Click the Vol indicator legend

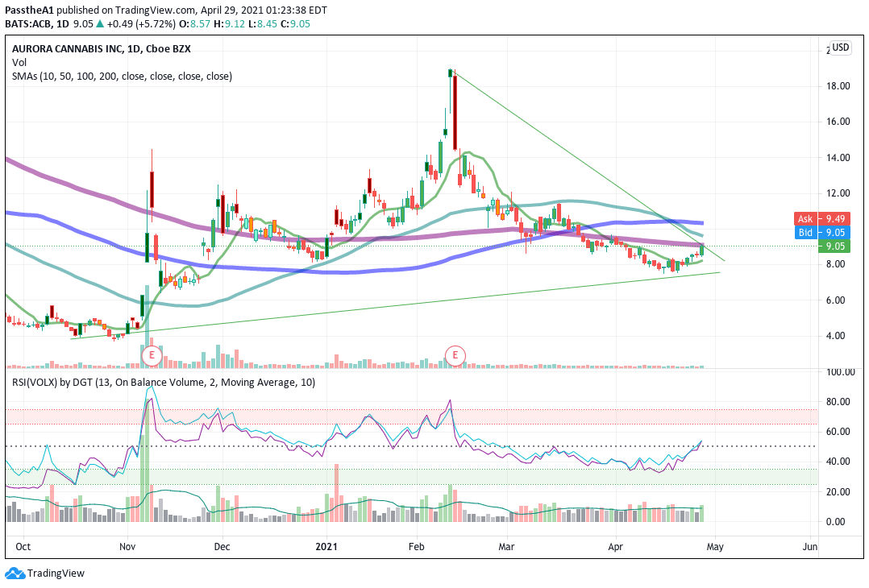point(19,63)
